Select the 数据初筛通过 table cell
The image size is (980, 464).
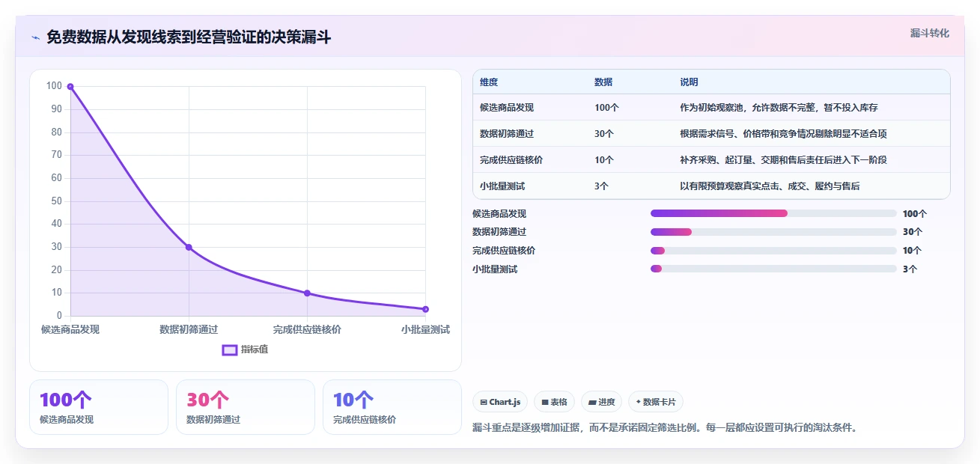pyautogui.click(x=507, y=134)
